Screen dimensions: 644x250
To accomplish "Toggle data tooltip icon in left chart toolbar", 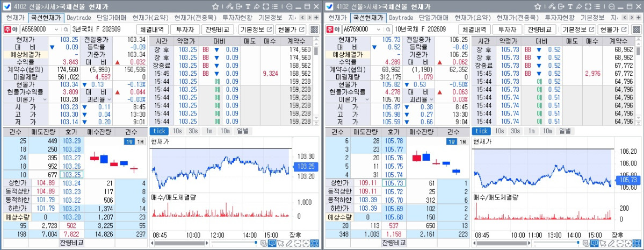I will click(272, 243).
